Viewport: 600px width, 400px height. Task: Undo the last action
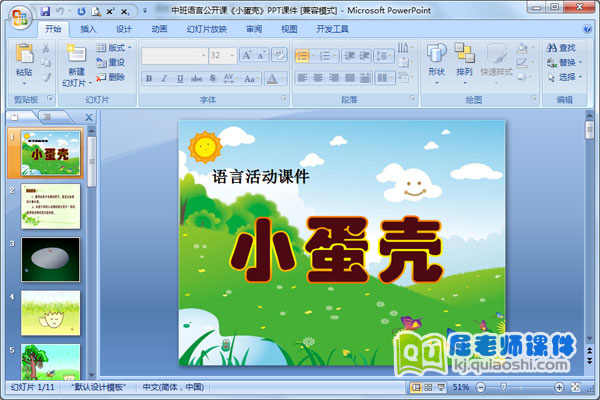(60, 12)
